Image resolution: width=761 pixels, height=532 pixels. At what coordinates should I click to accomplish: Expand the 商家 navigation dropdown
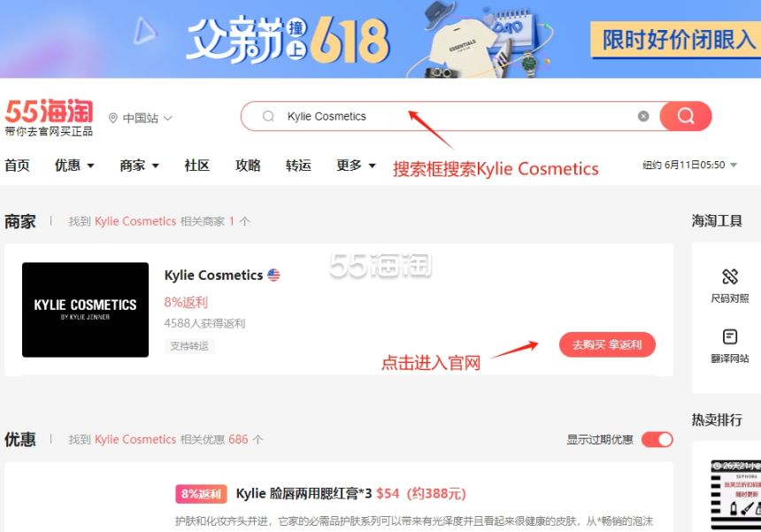(x=139, y=166)
